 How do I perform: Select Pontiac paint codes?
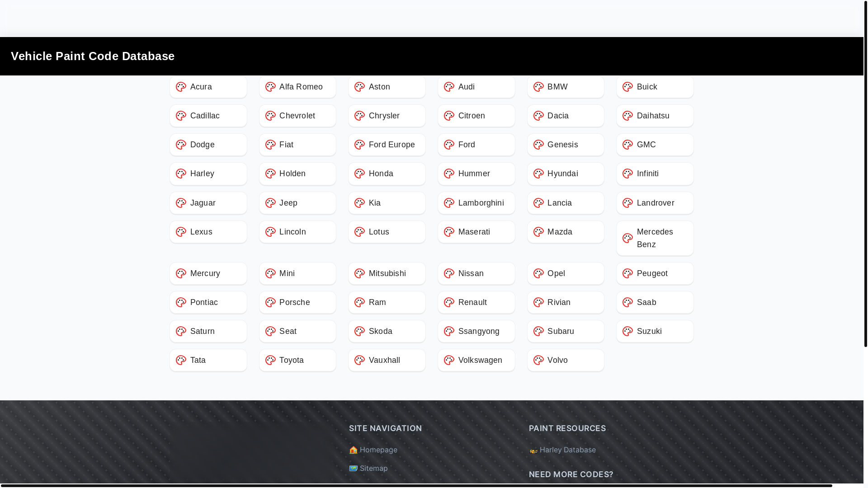(x=208, y=302)
